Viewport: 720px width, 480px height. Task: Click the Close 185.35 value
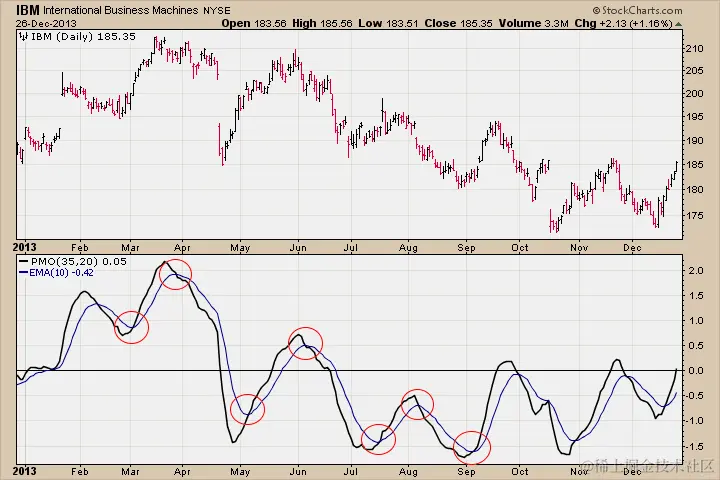[458, 23]
